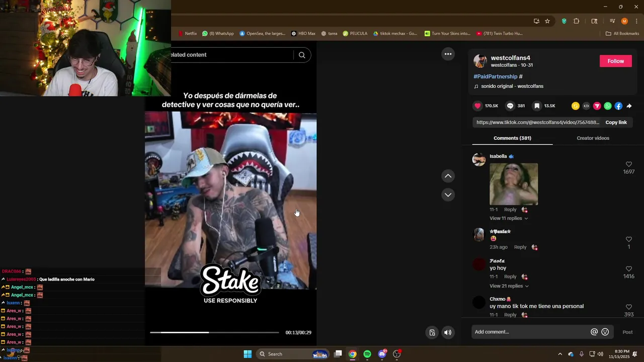This screenshot has height=362, width=644.
Task: Share video to WhatsApp
Action: (608, 106)
